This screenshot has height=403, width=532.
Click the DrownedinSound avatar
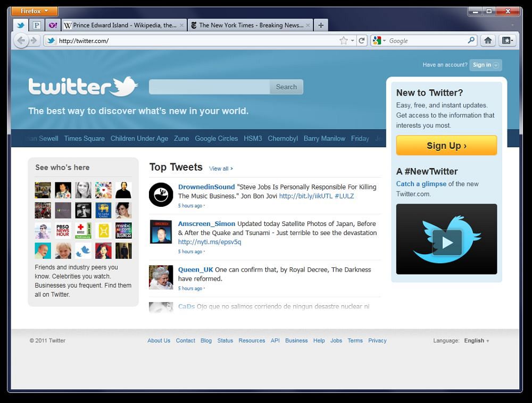[161, 194]
